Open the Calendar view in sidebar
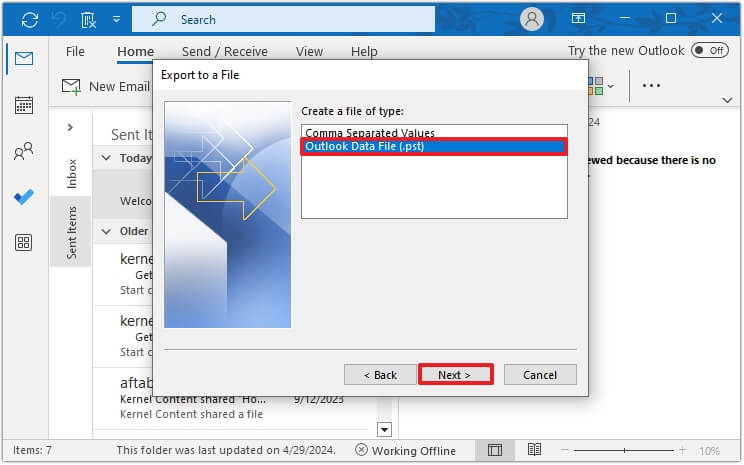This screenshot has height=465, width=744. coord(24,105)
